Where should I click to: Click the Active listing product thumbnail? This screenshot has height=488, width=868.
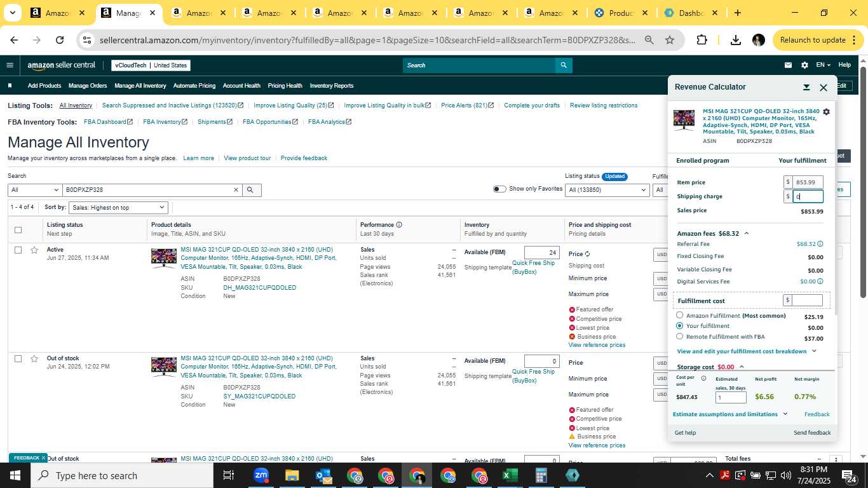pos(164,258)
